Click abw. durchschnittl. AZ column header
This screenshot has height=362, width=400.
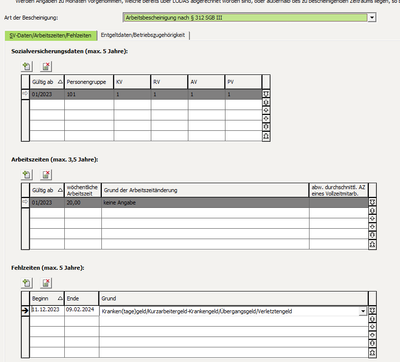coord(339,190)
